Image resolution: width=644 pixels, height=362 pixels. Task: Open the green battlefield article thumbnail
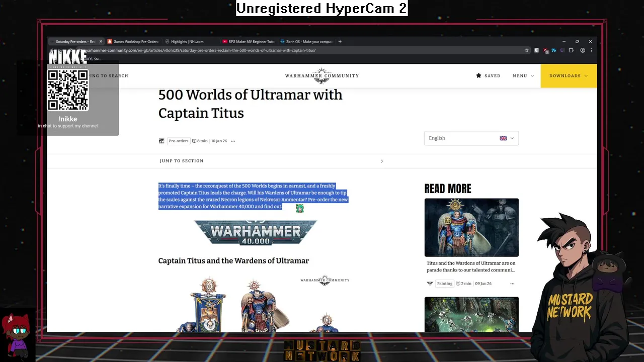click(471, 314)
